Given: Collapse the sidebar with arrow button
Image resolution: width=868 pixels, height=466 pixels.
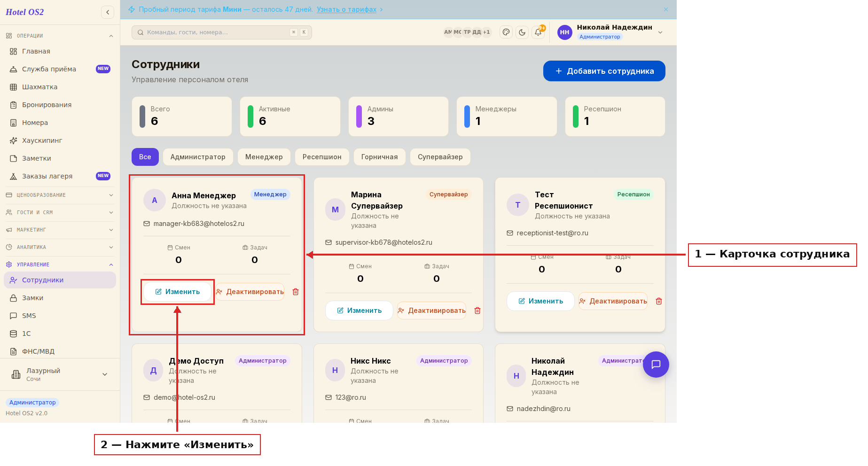Looking at the screenshot, I should click(108, 12).
